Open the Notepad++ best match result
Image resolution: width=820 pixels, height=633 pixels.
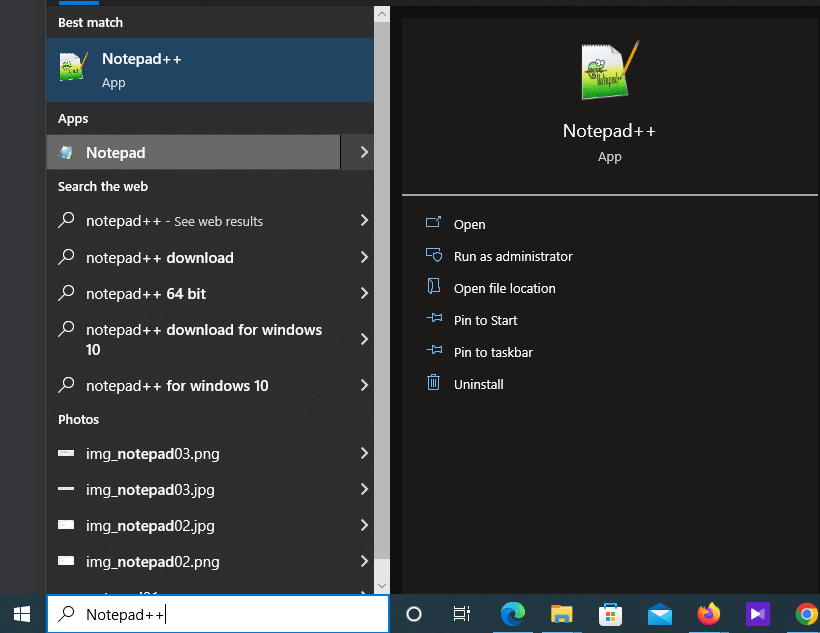coord(210,70)
